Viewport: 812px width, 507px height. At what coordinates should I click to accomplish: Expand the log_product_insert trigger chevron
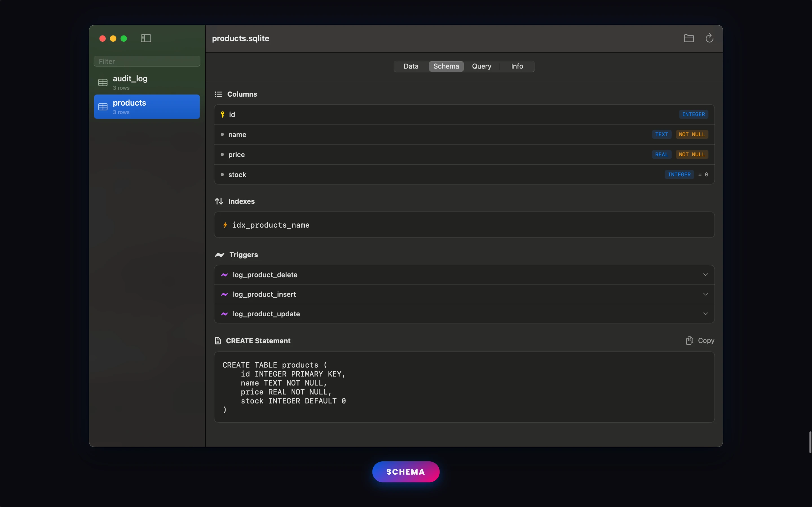[705, 294]
